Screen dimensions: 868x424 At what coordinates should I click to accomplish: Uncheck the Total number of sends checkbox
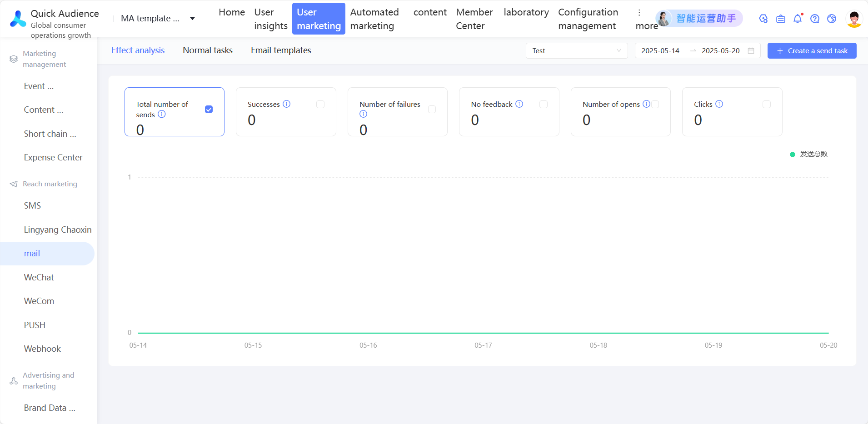click(209, 109)
